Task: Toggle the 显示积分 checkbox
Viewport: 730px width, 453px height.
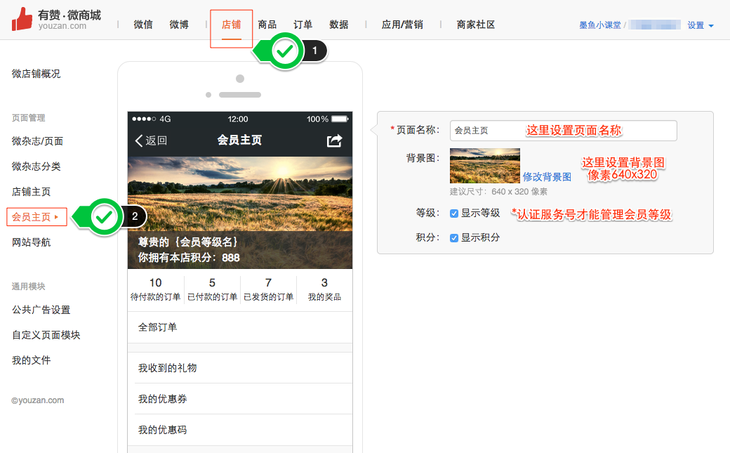Action: [454, 237]
